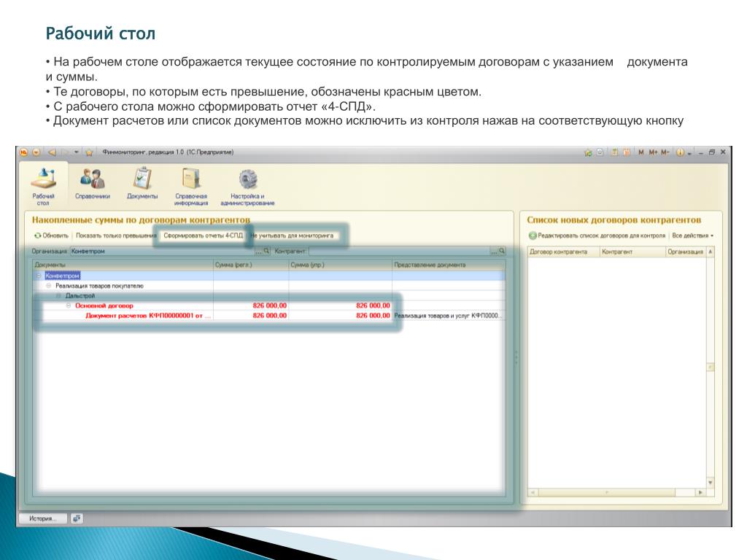Open the Все действия dropdown
This screenshot has width=747, height=560.
pos(692,236)
